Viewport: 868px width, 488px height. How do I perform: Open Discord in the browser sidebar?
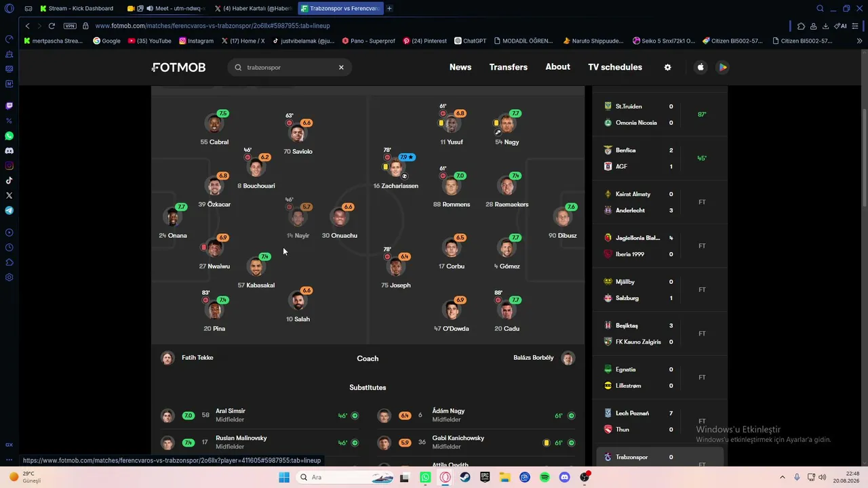point(9,150)
